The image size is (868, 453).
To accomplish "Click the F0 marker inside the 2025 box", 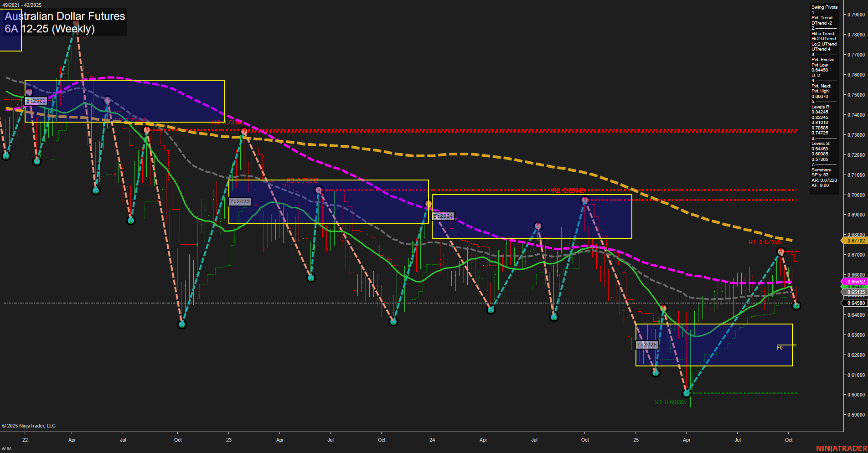I will (780, 347).
